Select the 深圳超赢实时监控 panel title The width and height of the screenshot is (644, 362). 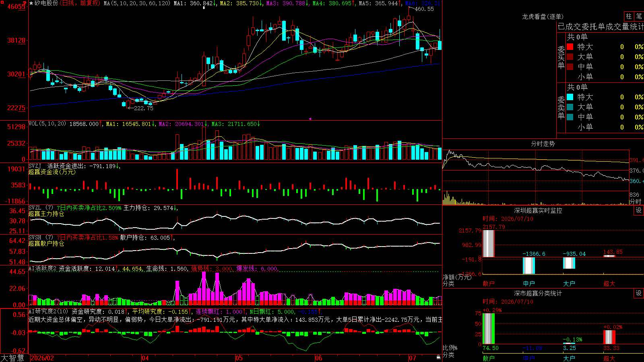click(x=538, y=210)
